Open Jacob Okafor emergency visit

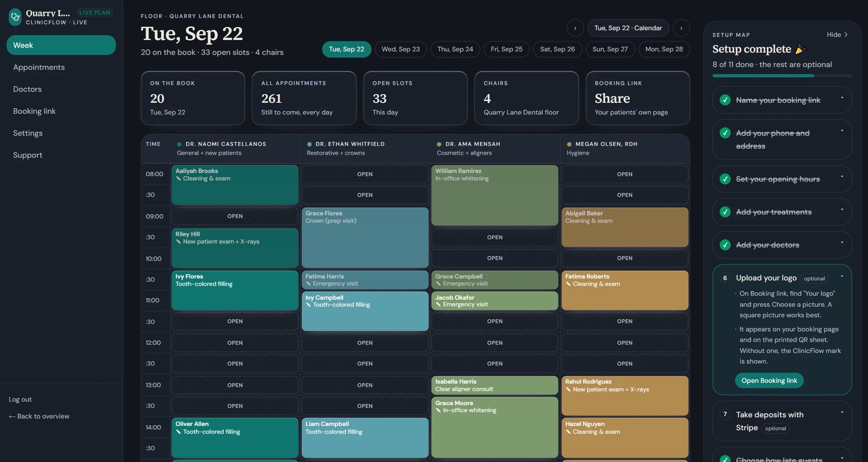pyautogui.click(x=494, y=301)
